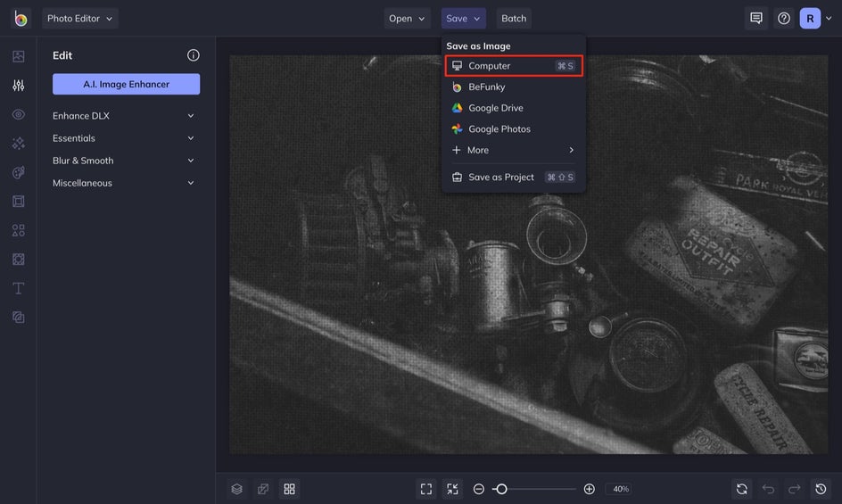
Task: Click the redo arrow
Action: pyautogui.click(x=794, y=489)
